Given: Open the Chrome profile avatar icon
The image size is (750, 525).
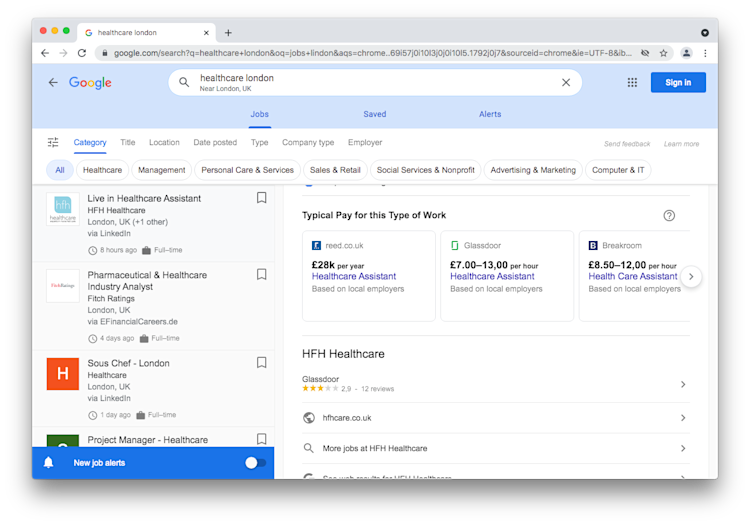Looking at the screenshot, I should pos(686,53).
